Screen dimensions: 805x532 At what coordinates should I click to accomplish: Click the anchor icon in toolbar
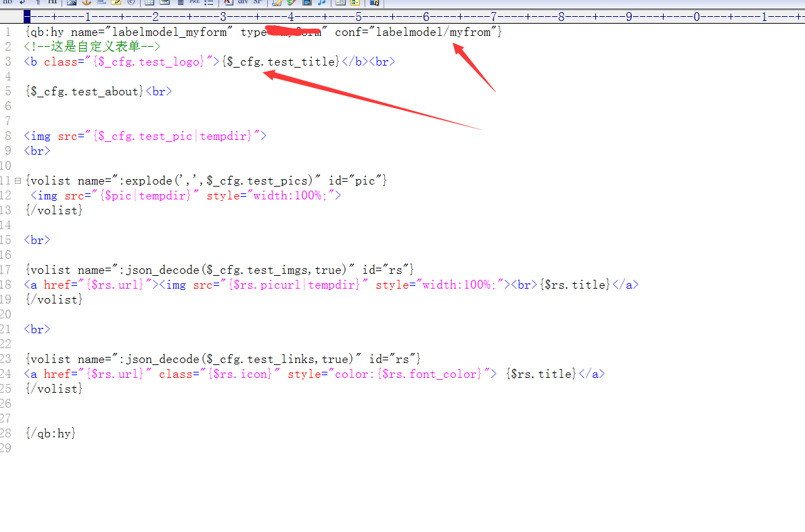coord(86,2)
